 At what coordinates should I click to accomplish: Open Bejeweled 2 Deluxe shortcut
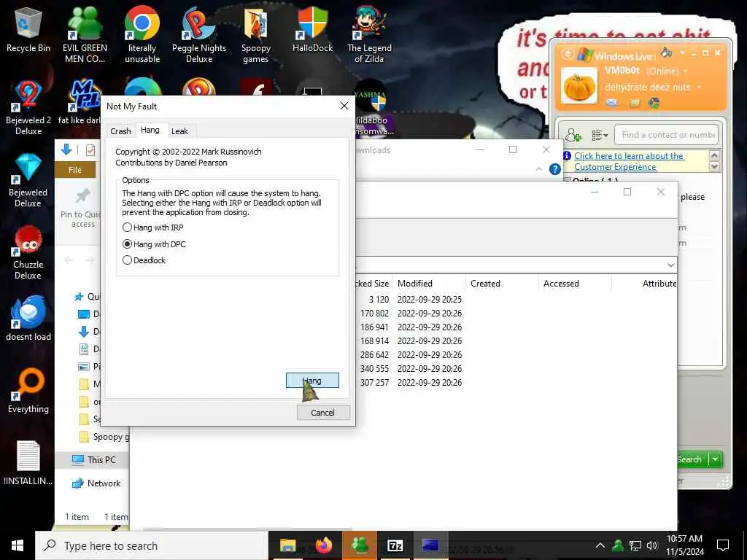click(x=28, y=108)
